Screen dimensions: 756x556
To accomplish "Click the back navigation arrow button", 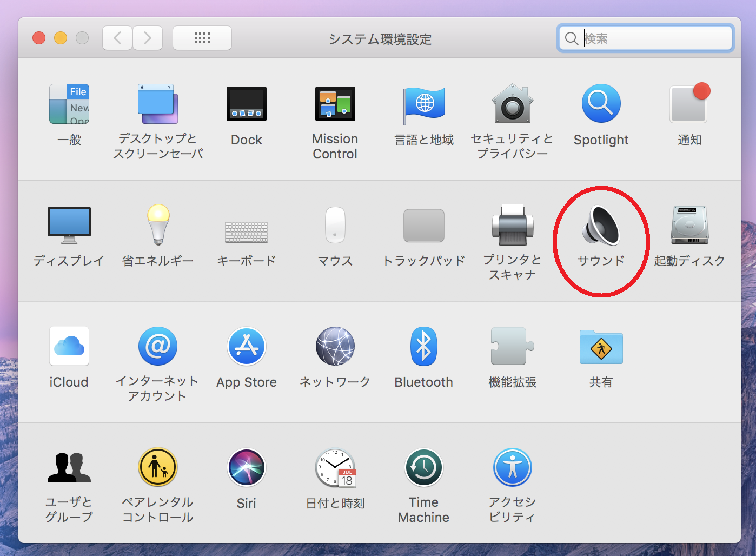I will [117, 38].
